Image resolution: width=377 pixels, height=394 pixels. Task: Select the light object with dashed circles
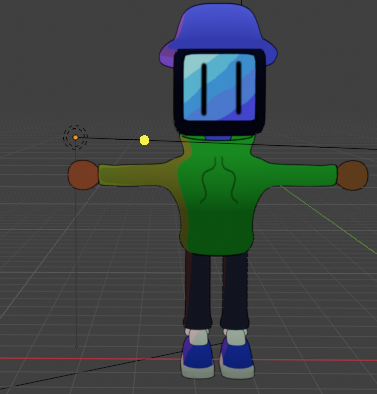coord(75,137)
